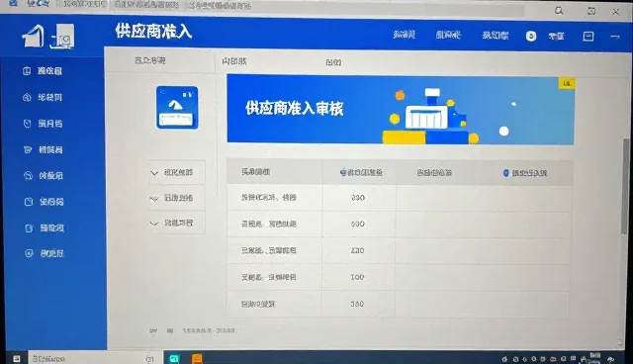This screenshot has width=633, height=364.
Task: Click the value 100 in the table
Action: tap(357, 277)
